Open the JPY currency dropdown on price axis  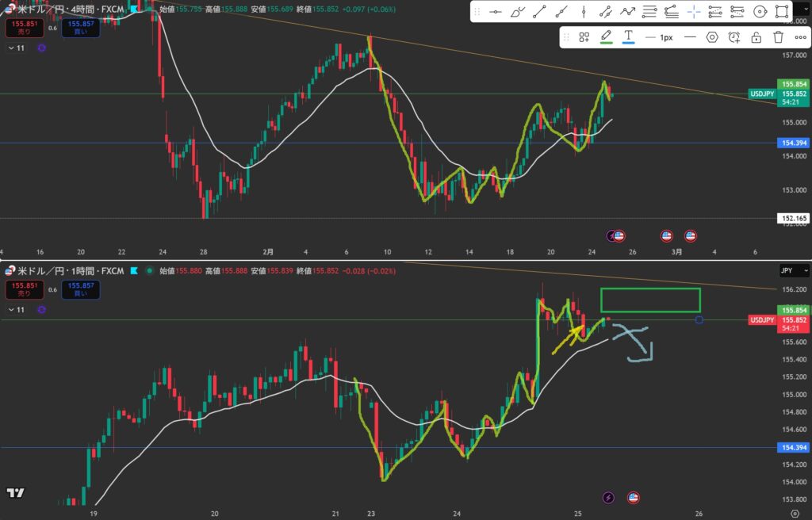787,270
